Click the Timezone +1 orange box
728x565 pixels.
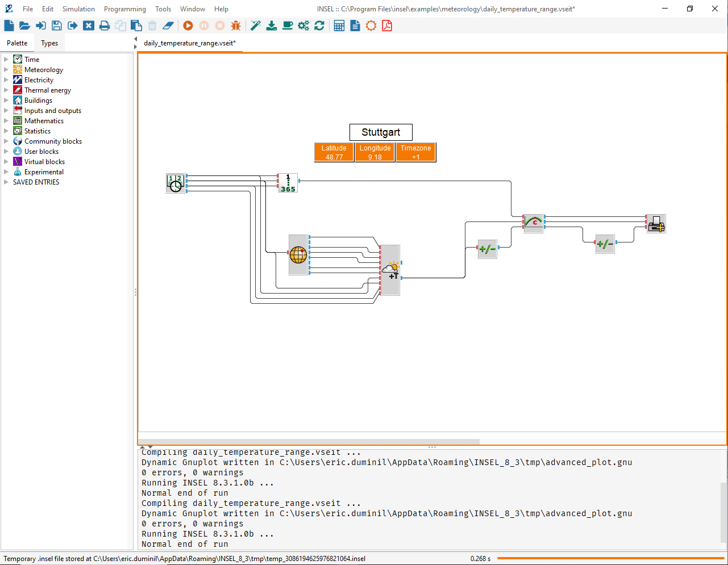click(416, 152)
